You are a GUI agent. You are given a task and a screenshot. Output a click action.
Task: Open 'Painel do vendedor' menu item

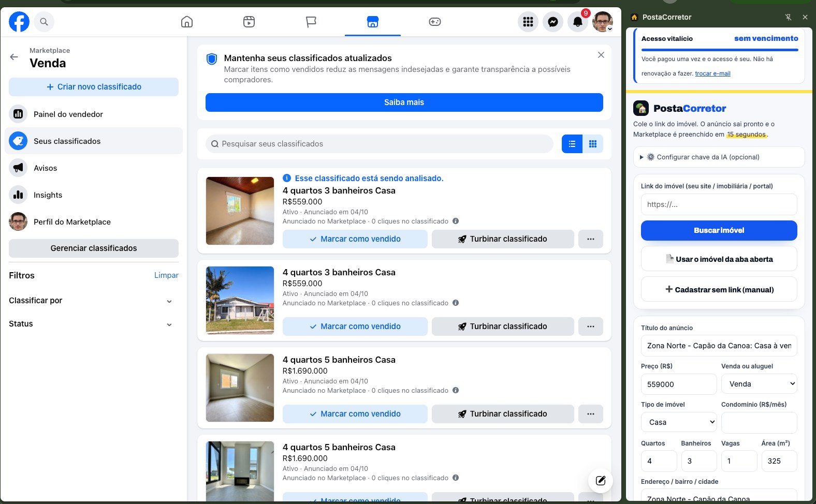[94, 114]
